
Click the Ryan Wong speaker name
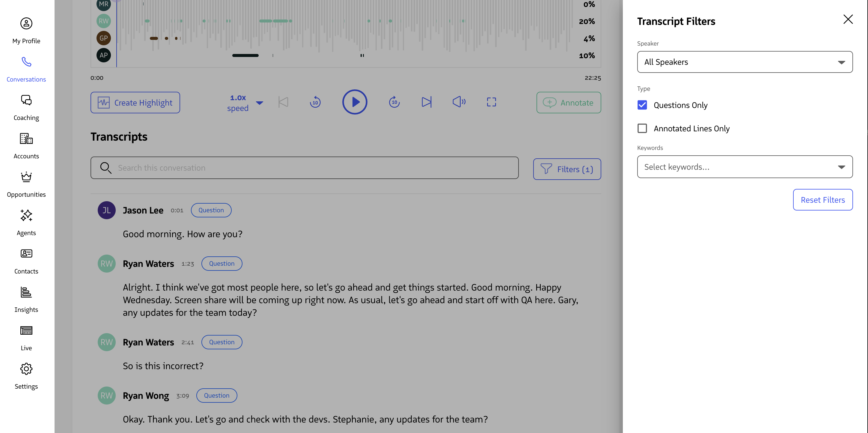(x=146, y=395)
